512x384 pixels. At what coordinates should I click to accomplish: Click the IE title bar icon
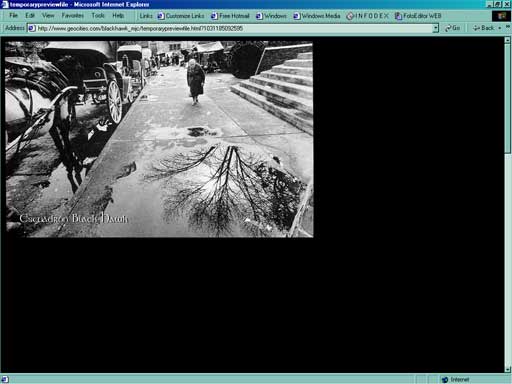point(5,4)
